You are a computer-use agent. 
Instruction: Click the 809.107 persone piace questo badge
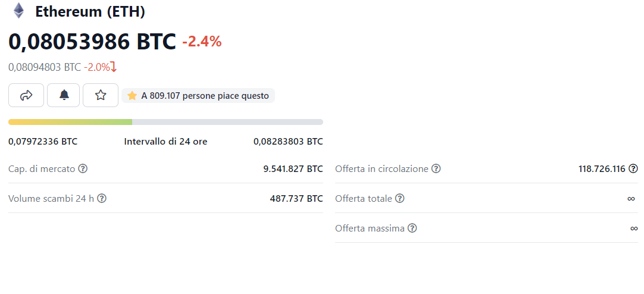click(x=198, y=96)
